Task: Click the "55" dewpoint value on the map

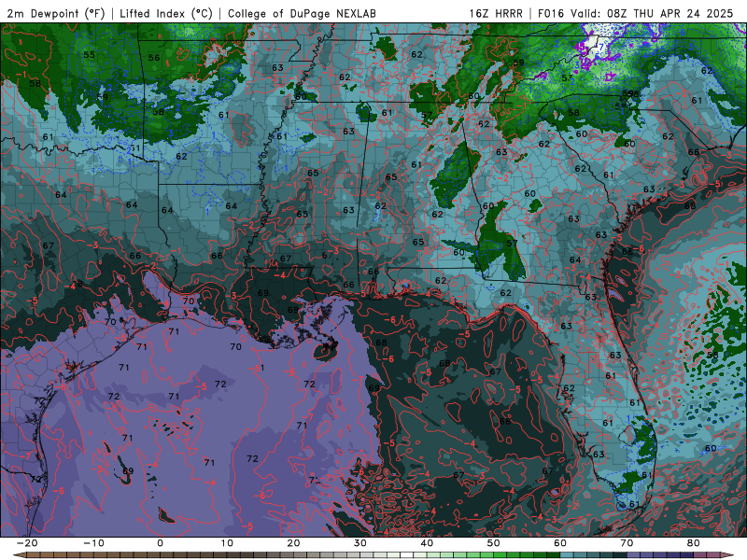Action: pos(89,55)
